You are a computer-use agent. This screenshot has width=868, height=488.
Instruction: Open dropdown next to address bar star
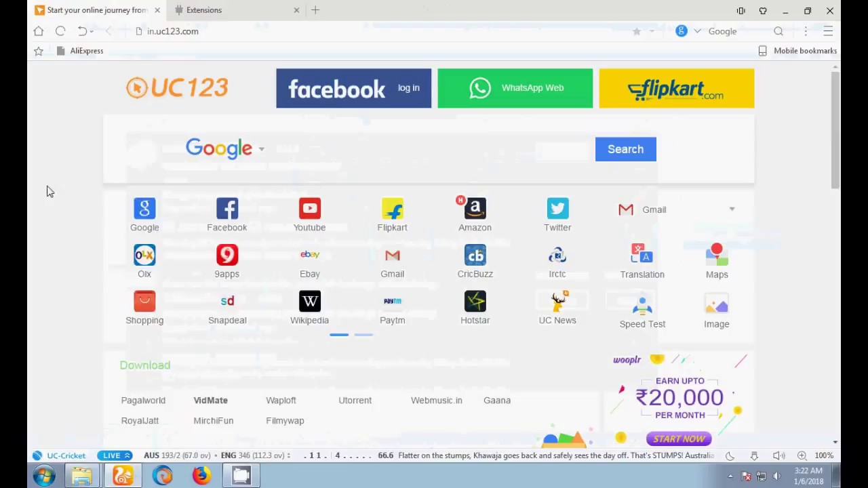pyautogui.click(x=652, y=31)
